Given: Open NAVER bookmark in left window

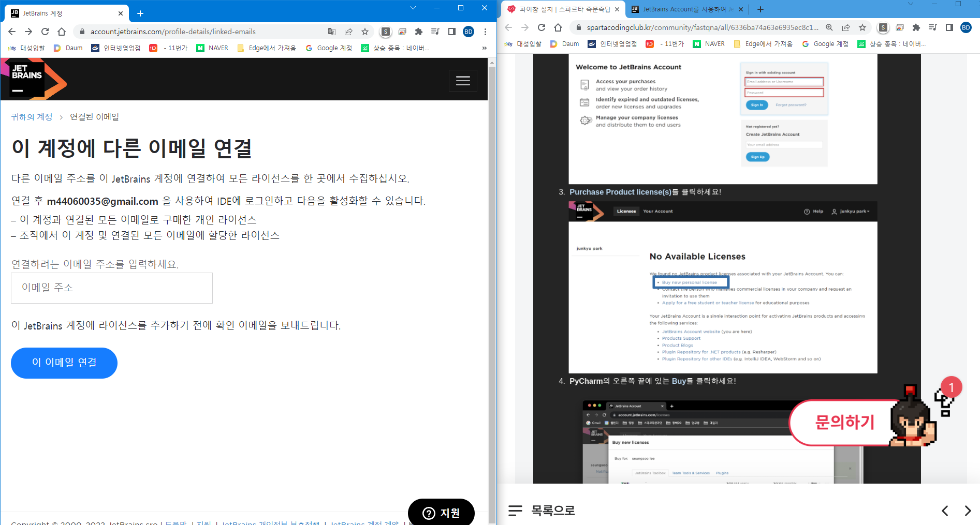Looking at the screenshot, I should click(x=212, y=48).
